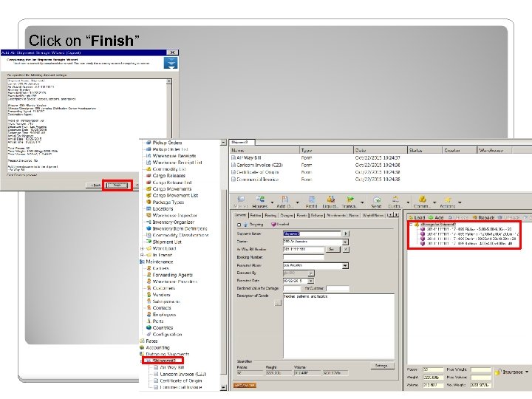
Task: Open Carrier dropdown list
Action: (x=345, y=242)
